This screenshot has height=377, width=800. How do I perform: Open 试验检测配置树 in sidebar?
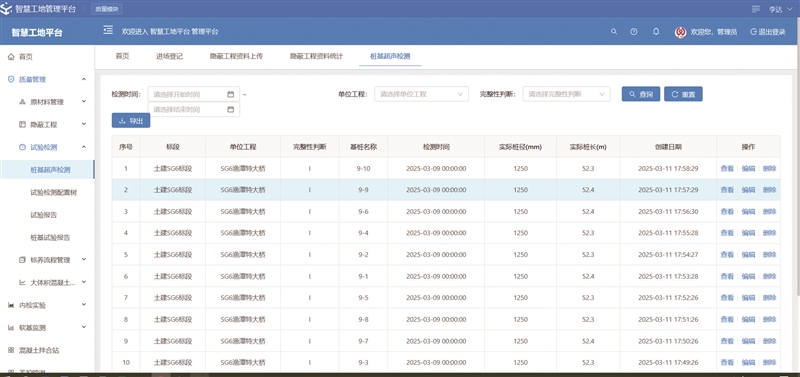click(x=54, y=193)
